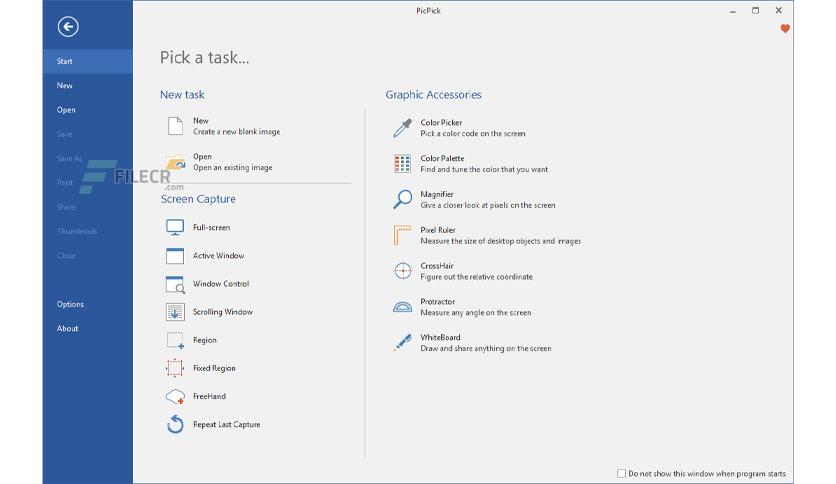Select Start in the sidebar
836x484 pixels.
point(87,61)
